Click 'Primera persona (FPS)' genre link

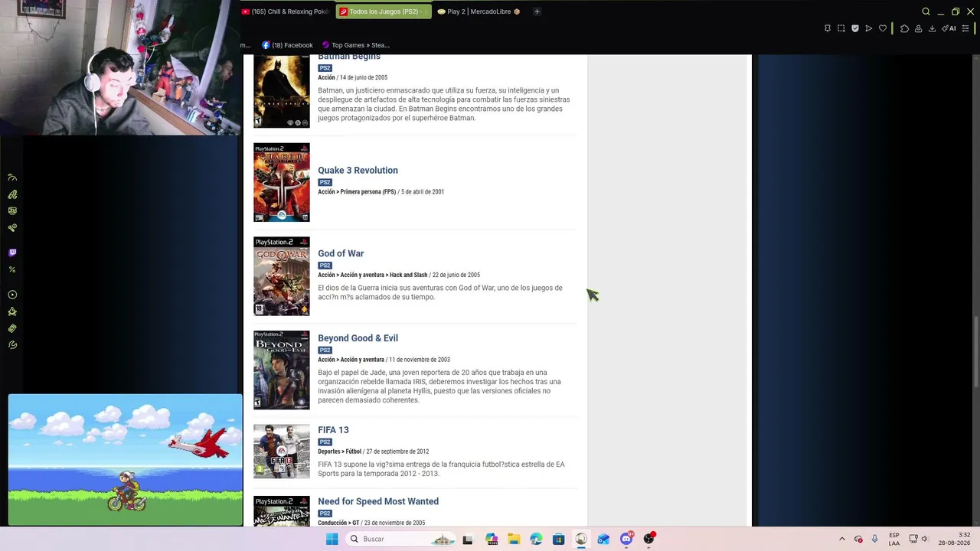point(368,192)
